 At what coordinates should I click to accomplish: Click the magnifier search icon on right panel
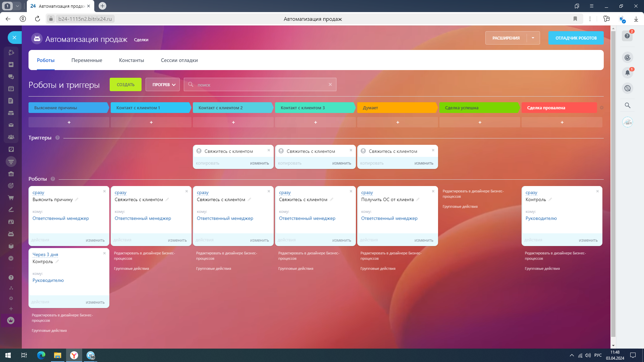click(x=627, y=105)
